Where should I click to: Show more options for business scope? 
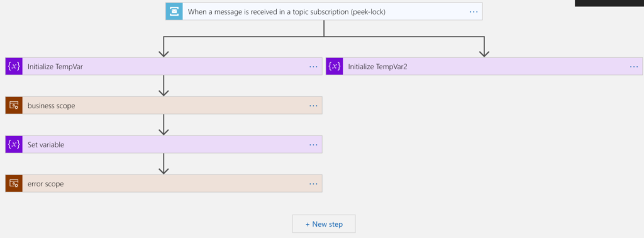(x=313, y=106)
